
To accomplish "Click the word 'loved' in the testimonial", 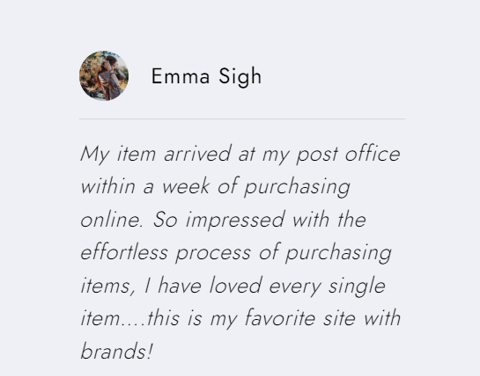I will (x=236, y=285).
